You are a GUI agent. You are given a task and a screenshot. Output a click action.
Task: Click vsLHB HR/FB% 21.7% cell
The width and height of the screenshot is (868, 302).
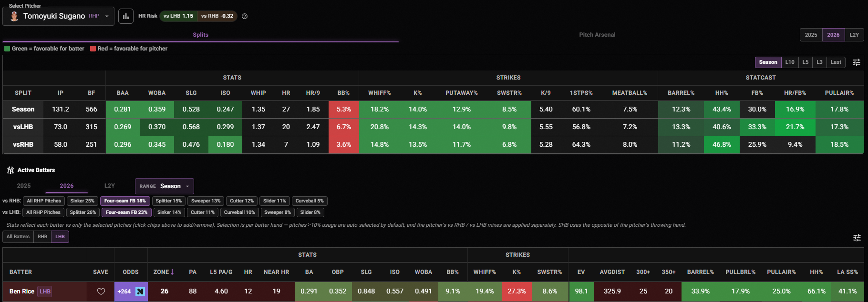pyautogui.click(x=795, y=127)
